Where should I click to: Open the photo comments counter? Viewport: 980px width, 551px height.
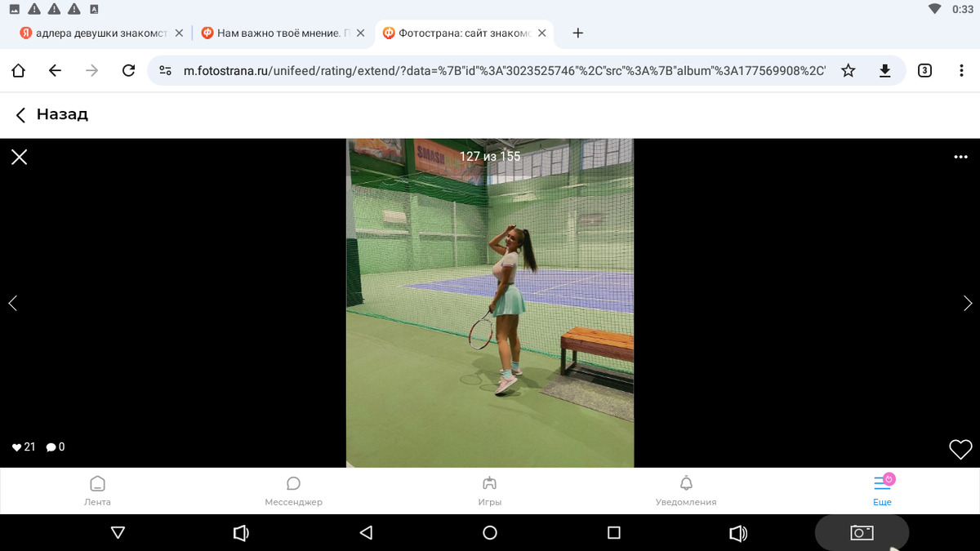56,447
